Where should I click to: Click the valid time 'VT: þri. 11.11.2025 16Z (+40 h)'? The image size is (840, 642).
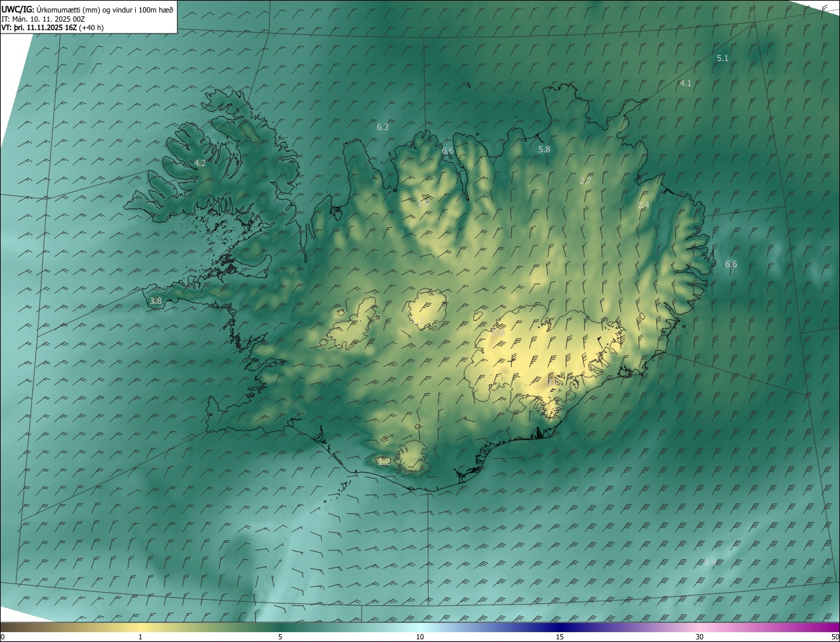tap(52, 28)
